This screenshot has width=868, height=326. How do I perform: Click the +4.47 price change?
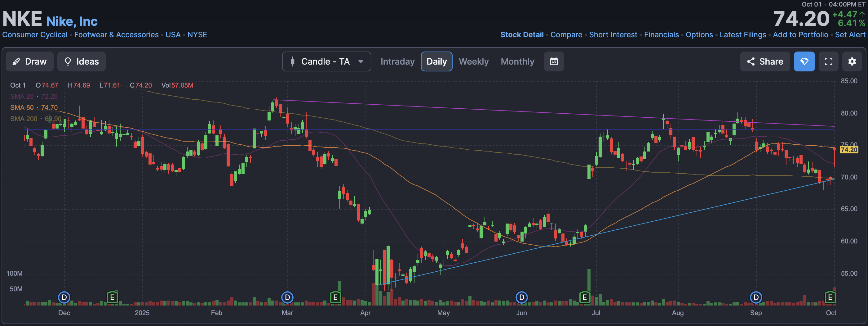click(844, 14)
